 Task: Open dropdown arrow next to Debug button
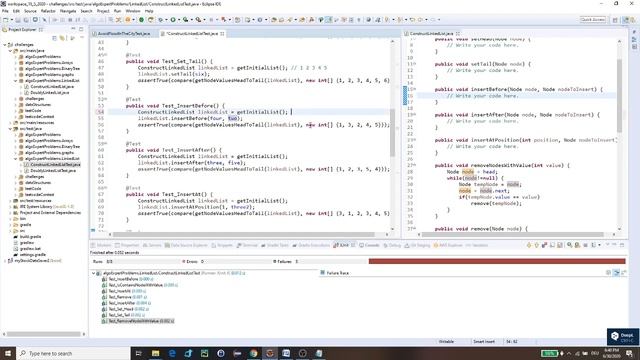(x=166, y=20)
